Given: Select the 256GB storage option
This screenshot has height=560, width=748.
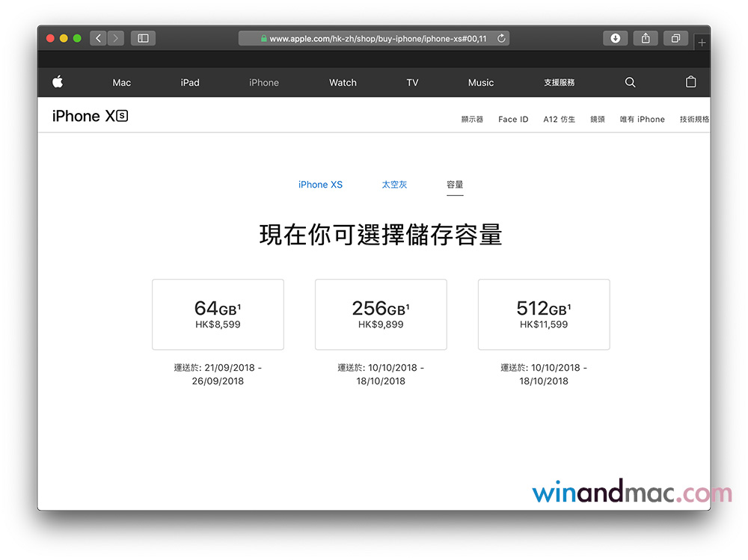Looking at the screenshot, I should click(381, 314).
